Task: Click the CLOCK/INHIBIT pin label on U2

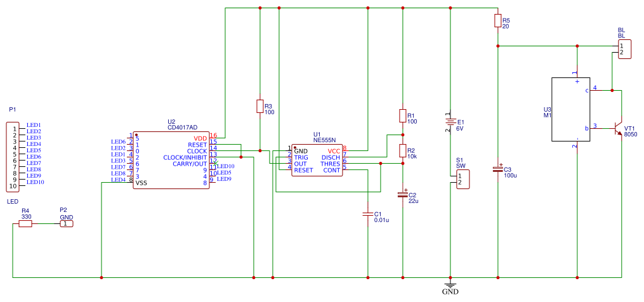Action: (185, 157)
